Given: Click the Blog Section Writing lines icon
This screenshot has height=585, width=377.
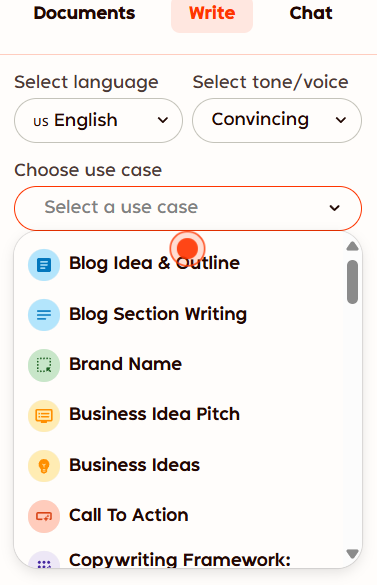Looking at the screenshot, I should pos(44,315).
